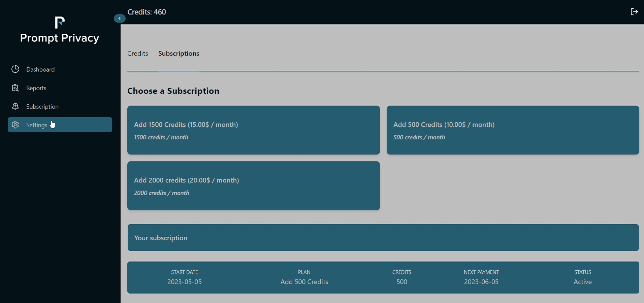Click the Prompt Privacy logo icon
Screen dimensions: 644x303
tap(60, 23)
